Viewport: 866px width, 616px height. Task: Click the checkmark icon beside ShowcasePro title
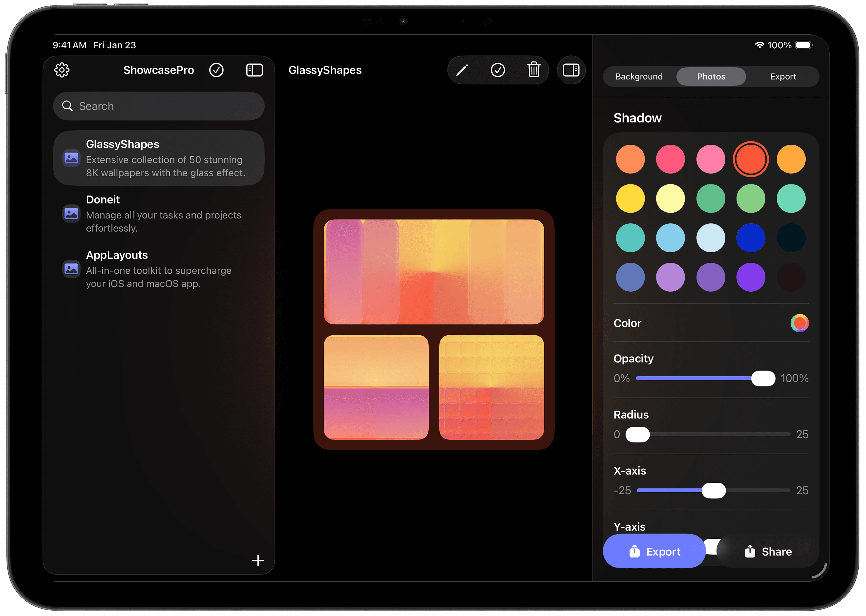pyautogui.click(x=216, y=70)
